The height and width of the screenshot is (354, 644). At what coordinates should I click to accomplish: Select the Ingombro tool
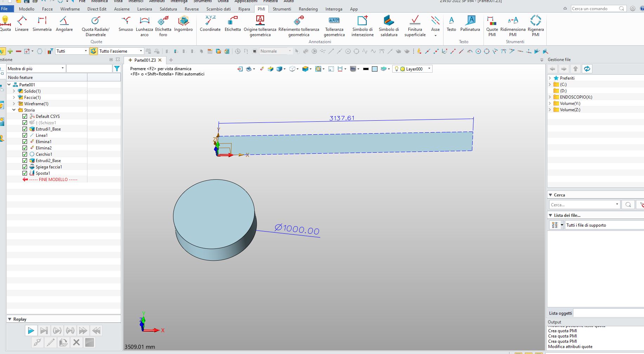coord(183,24)
